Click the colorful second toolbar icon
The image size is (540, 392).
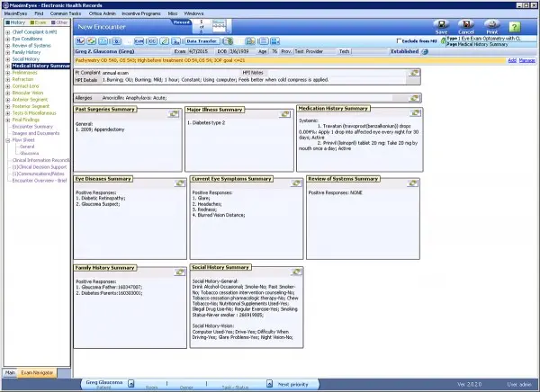91,41
